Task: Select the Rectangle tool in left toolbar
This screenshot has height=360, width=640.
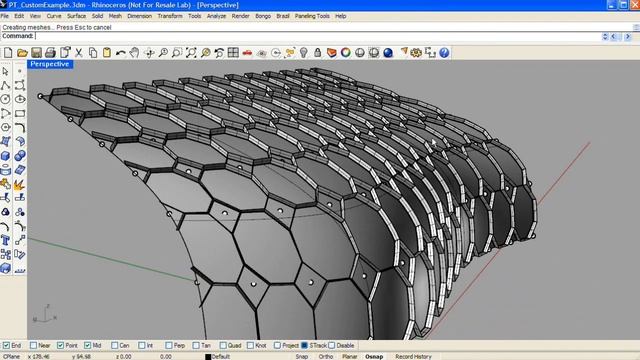Action: 20,113
